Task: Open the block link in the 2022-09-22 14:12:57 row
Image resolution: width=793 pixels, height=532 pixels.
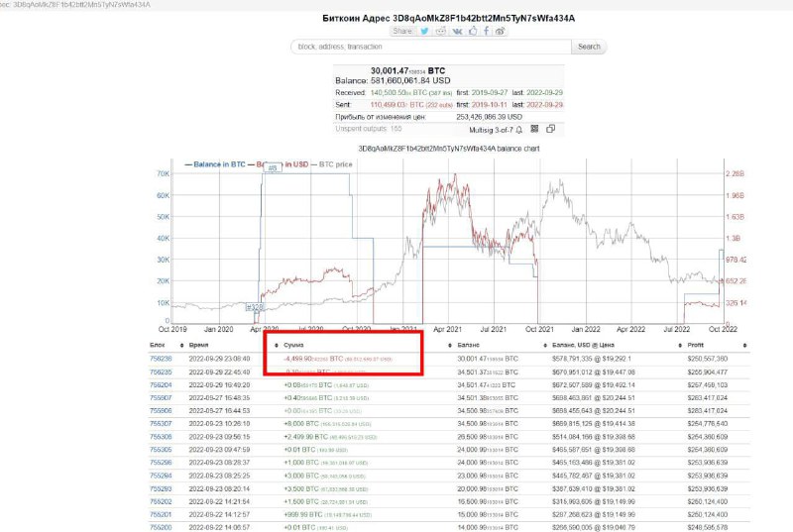Action: point(161,515)
